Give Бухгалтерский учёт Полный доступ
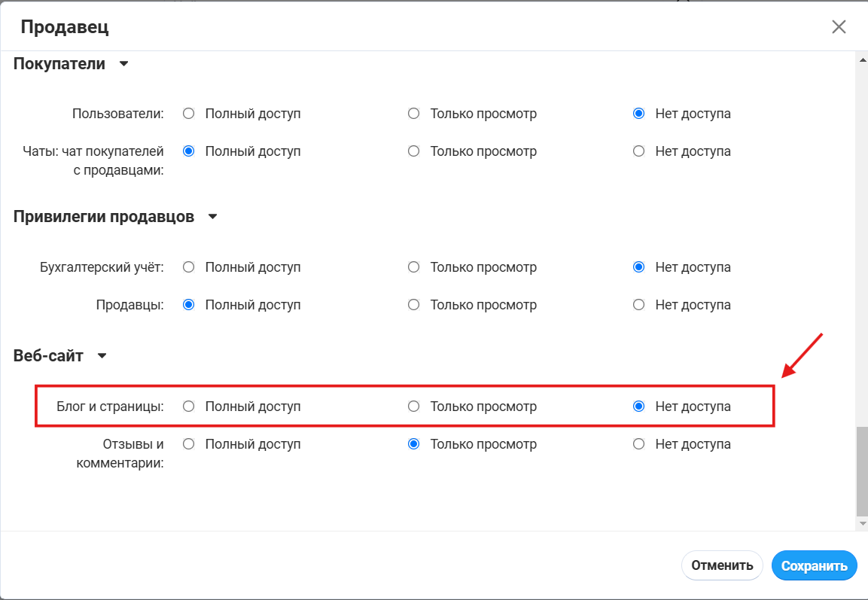868x600 pixels. [189, 267]
